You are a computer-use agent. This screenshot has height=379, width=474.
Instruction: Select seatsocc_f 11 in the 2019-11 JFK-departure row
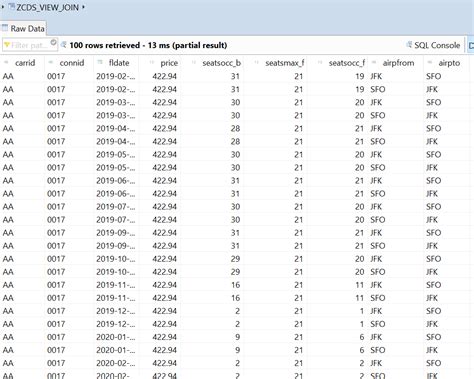(359, 285)
